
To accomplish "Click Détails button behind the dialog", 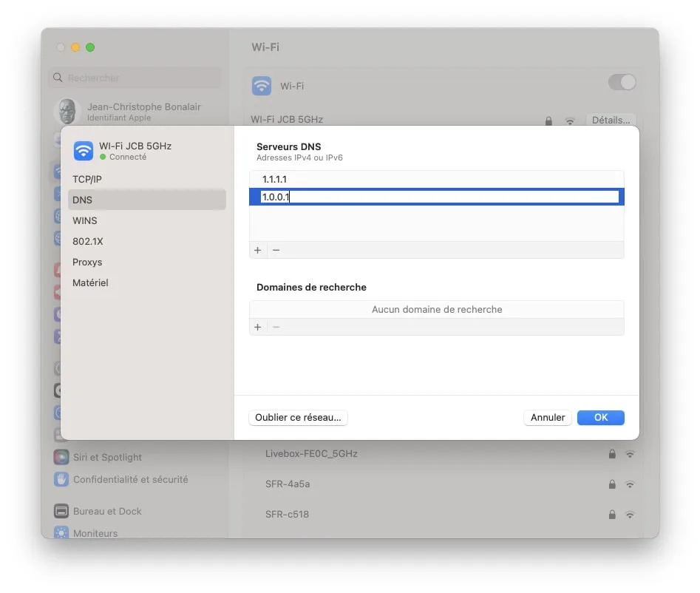I will (611, 120).
